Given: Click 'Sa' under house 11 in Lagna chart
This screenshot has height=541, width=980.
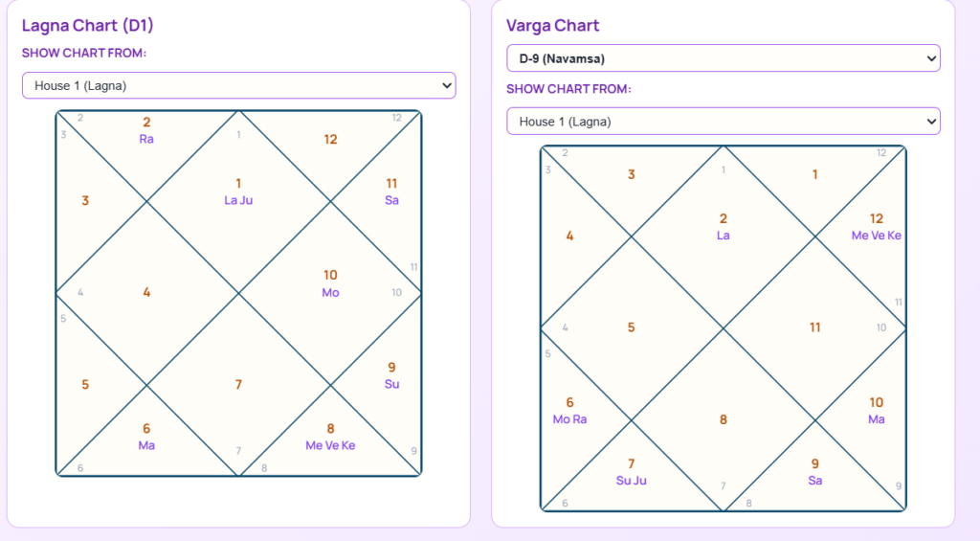Looking at the screenshot, I should click(x=391, y=200).
